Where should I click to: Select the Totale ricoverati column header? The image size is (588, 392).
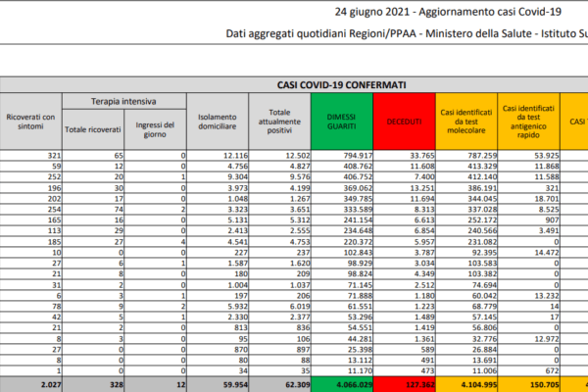[x=94, y=128]
